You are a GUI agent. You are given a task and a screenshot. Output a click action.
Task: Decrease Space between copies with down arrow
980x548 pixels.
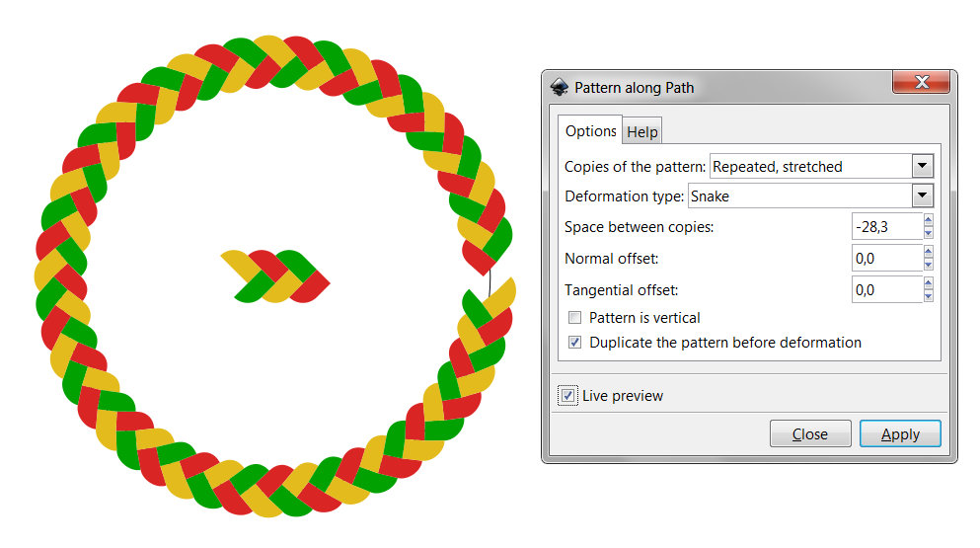929,233
